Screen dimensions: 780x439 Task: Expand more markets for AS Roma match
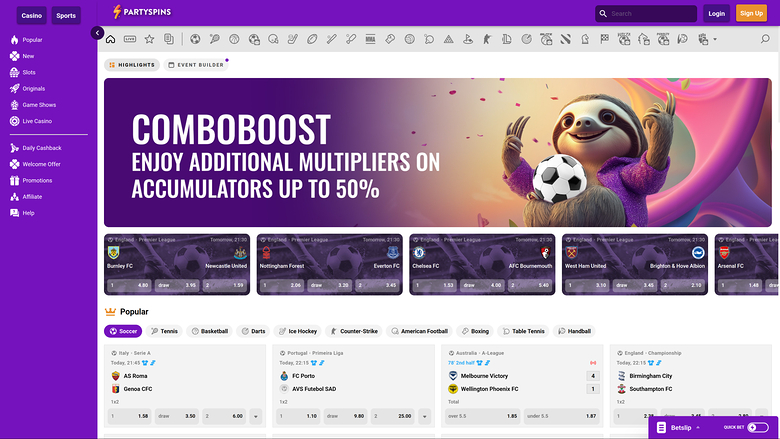(x=256, y=416)
